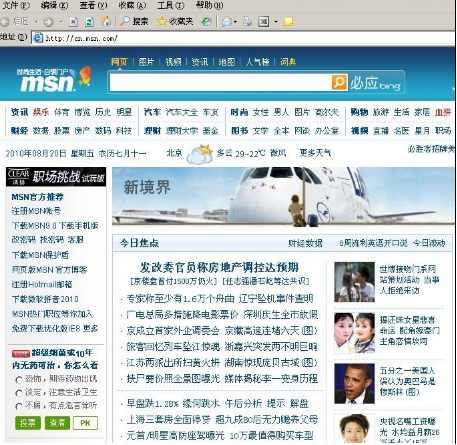Click into the Bing search text box
Image resolution: width=457 pixels, height=445 pixels.
click(220, 82)
